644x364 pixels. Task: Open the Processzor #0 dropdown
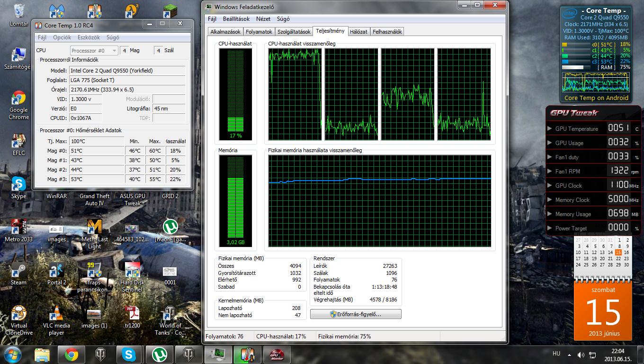click(x=94, y=50)
